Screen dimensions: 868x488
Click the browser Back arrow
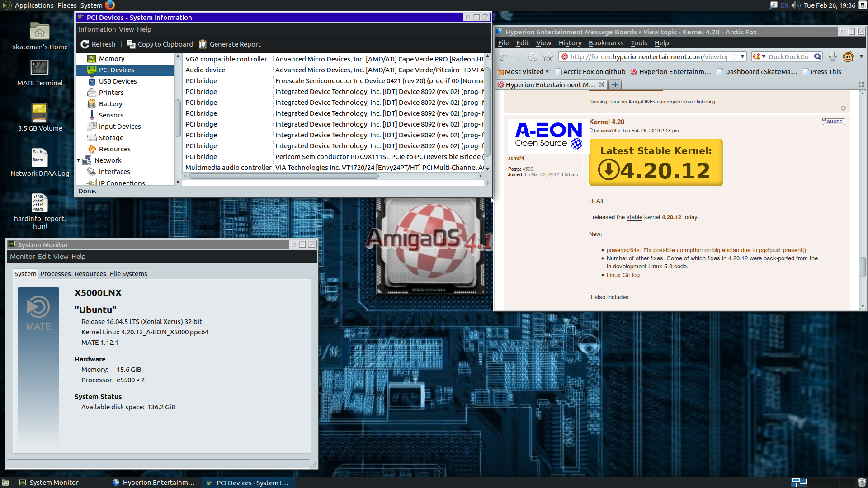502,56
